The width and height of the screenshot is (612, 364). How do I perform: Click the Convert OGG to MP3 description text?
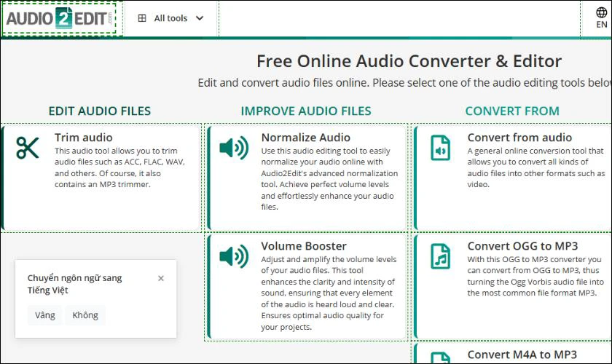(535, 276)
